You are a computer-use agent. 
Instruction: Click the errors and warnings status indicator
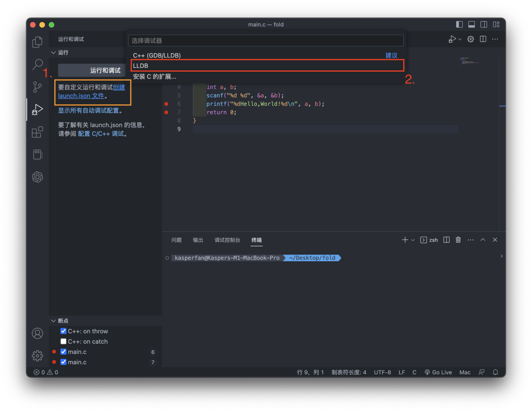pos(46,372)
